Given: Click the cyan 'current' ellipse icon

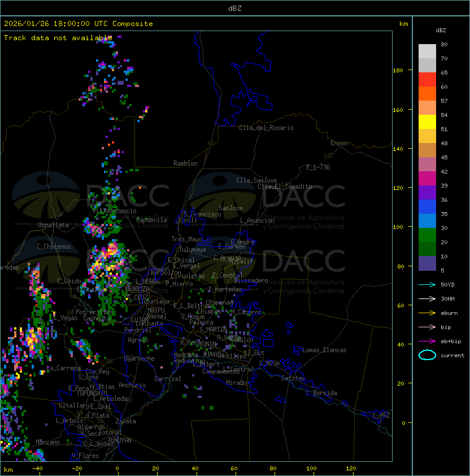Looking at the screenshot, I should 427,356.
